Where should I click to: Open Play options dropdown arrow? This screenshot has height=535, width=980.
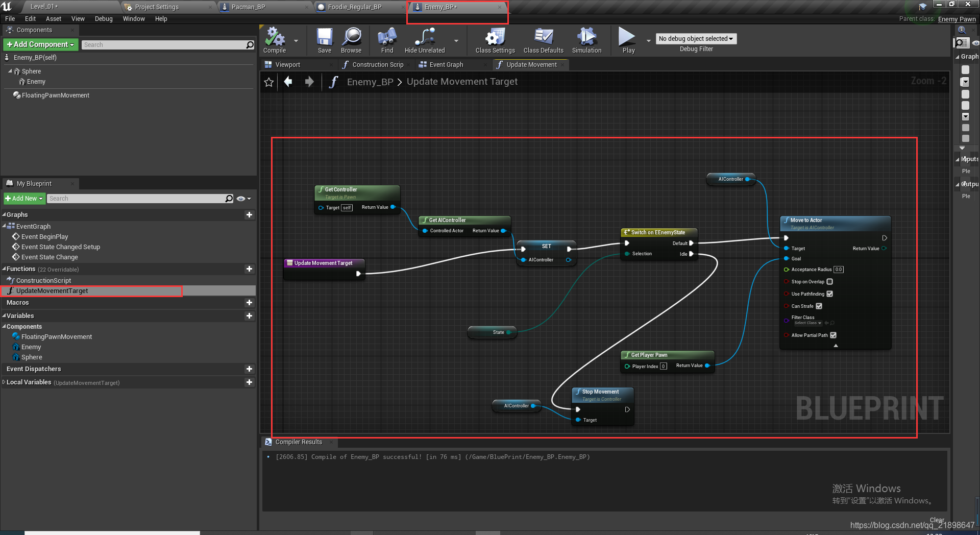[x=648, y=41]
